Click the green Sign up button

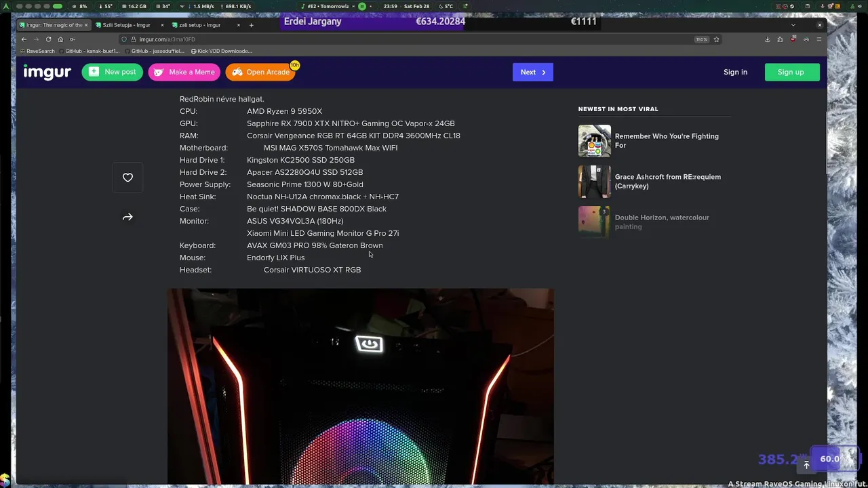(791, 72)
